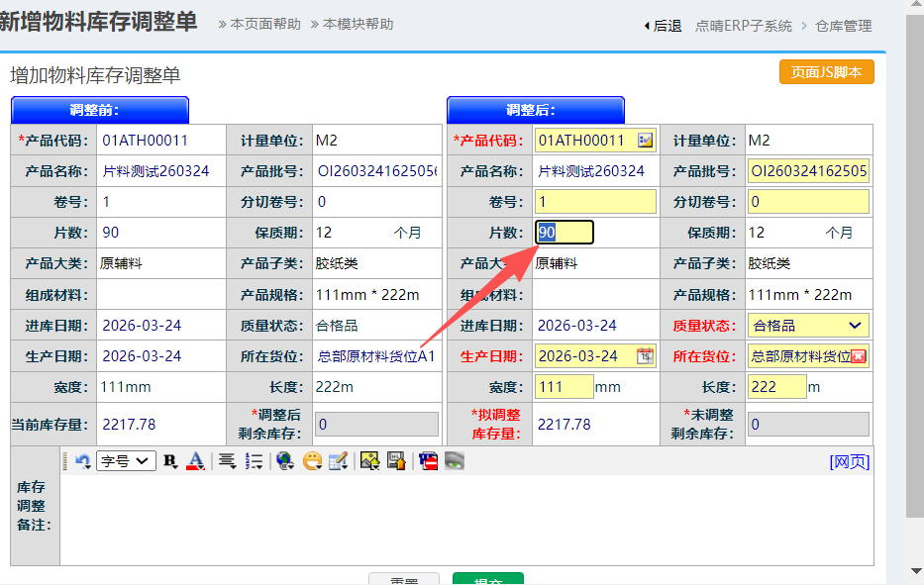Expand the 质量状态 dropdown
Viewport: 924px width, 585px height.
click(855, 326)
